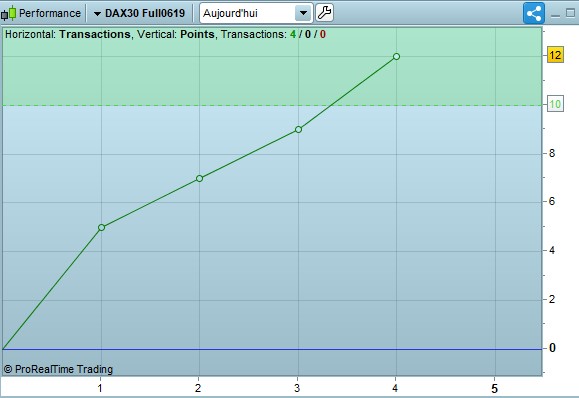Click the data point at transaction 1

click(102, 227)
